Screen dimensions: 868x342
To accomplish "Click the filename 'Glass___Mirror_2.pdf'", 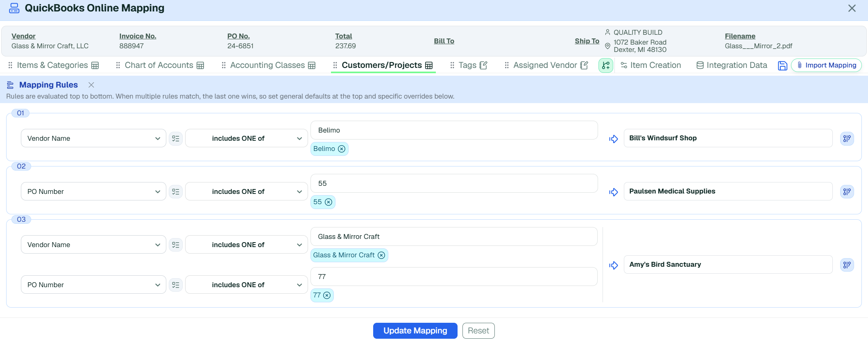I will coord(758,46).
